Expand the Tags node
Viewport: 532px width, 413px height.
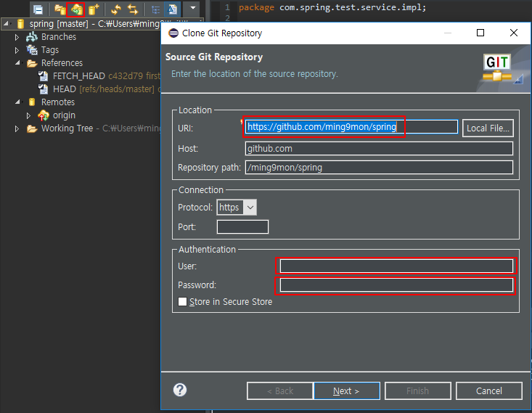17,50
